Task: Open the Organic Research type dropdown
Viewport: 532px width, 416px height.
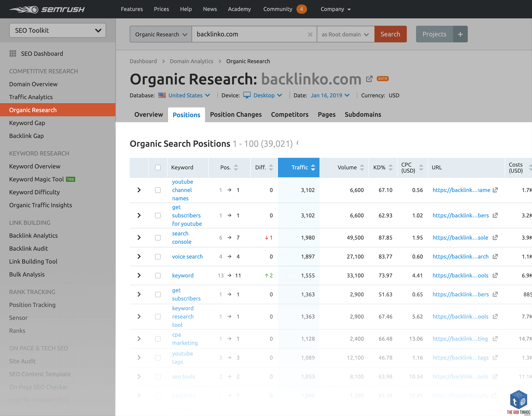Action: click(x=161, y=34)
